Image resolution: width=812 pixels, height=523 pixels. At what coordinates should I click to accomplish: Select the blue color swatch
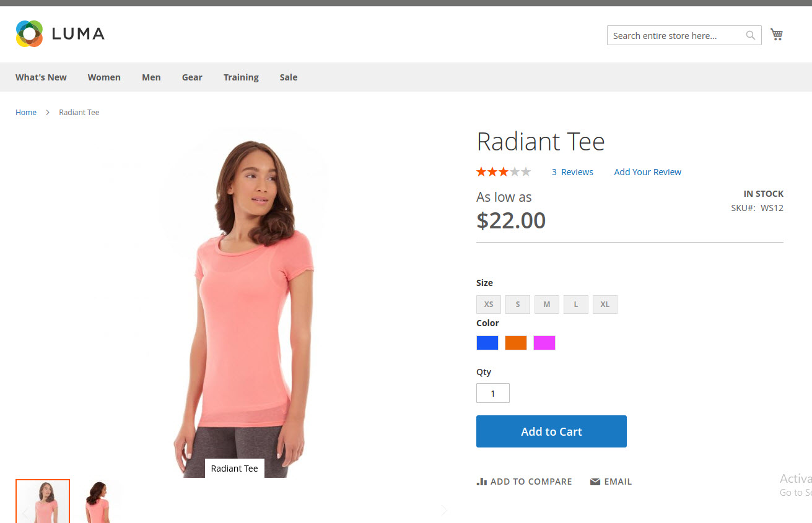point(487,342)
